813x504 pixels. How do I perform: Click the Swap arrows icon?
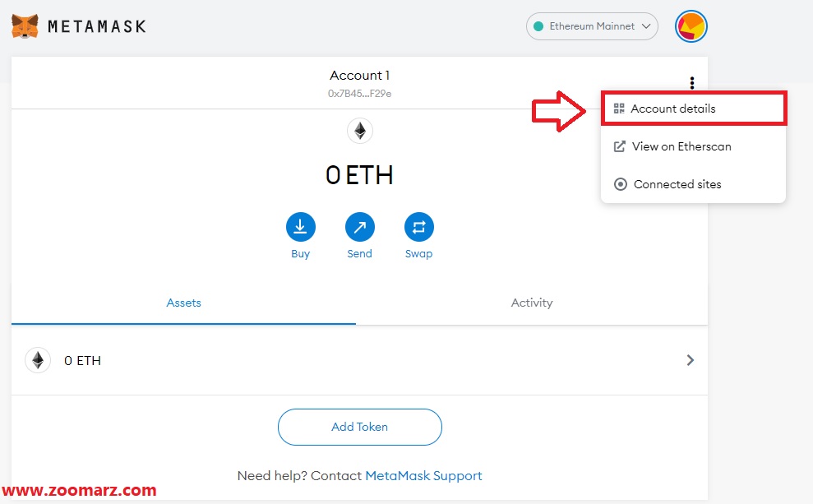418,227
